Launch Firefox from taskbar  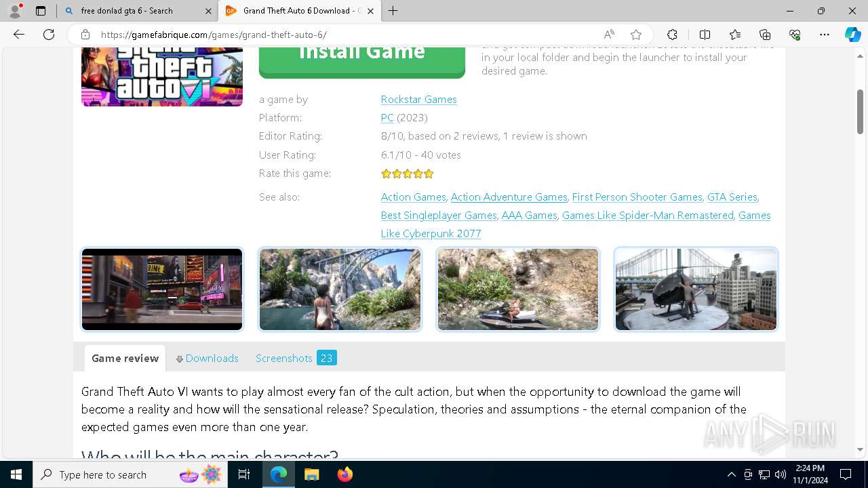[x=344, y=474]
